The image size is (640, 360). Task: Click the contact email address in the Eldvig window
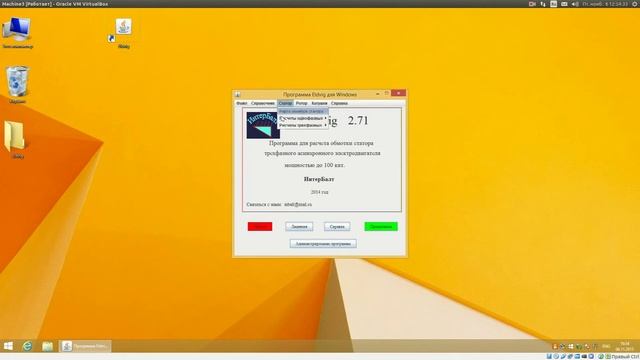[x=298, y=204]
